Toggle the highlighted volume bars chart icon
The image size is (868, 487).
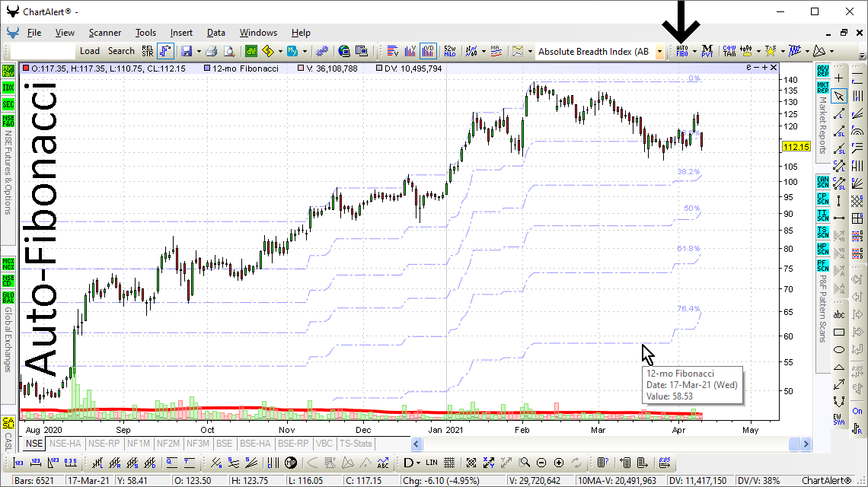point(428,52)
